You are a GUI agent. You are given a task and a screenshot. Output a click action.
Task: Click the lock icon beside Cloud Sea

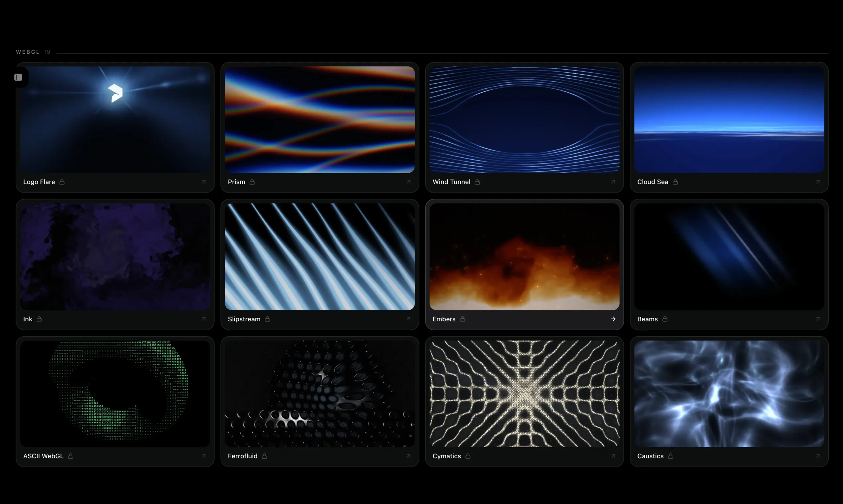pos(675,182)
